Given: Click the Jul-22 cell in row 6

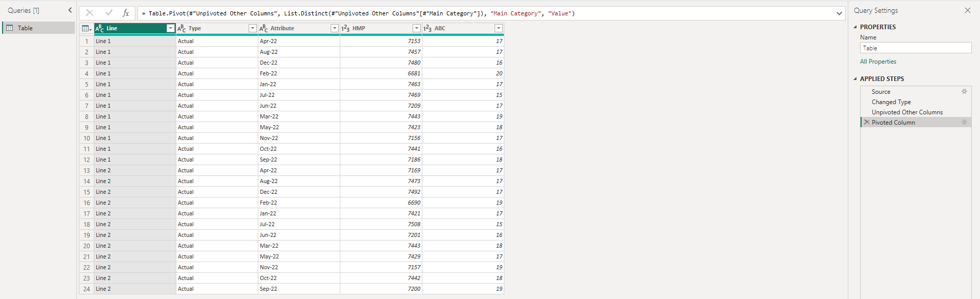Looking at the screenshot, I should pos(299,95).
